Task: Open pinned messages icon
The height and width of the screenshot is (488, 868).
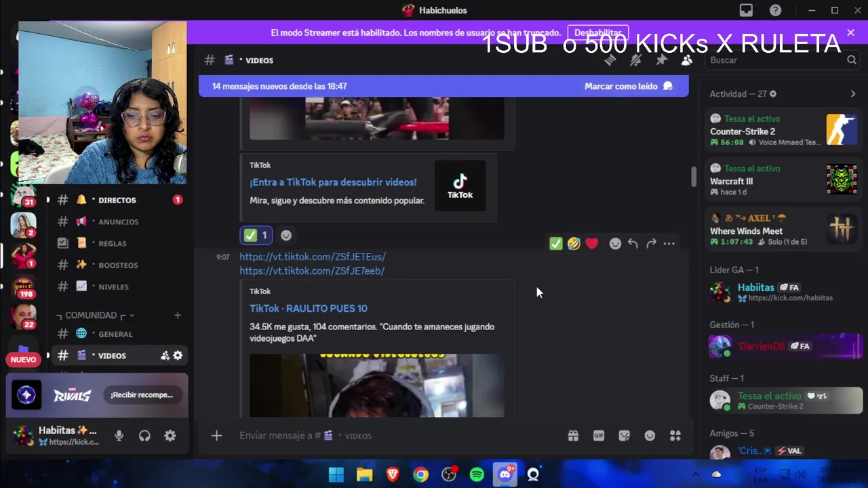Action: point(661,60)
